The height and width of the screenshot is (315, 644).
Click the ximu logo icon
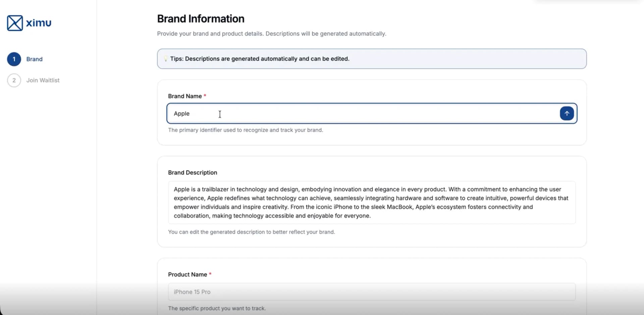click(x=15, y=23)
